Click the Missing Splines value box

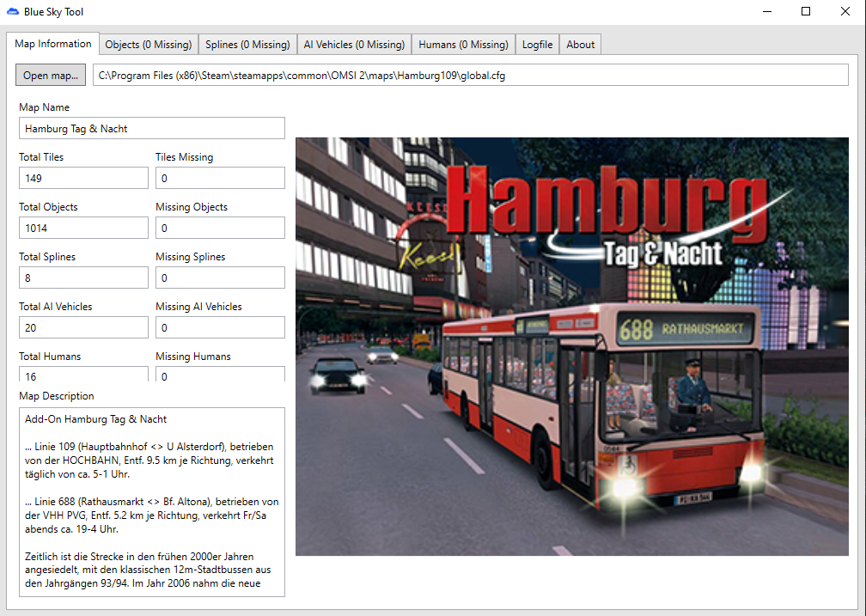click(220, 278)
